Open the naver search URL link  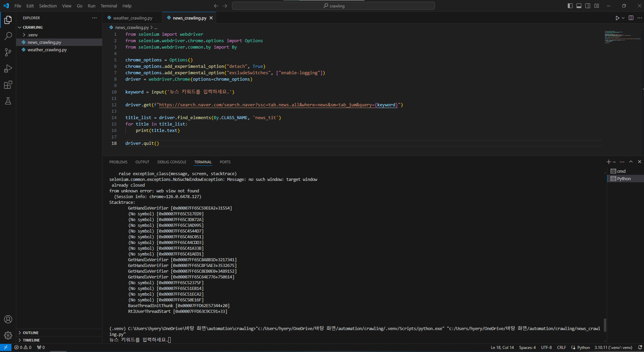(279, 105)
